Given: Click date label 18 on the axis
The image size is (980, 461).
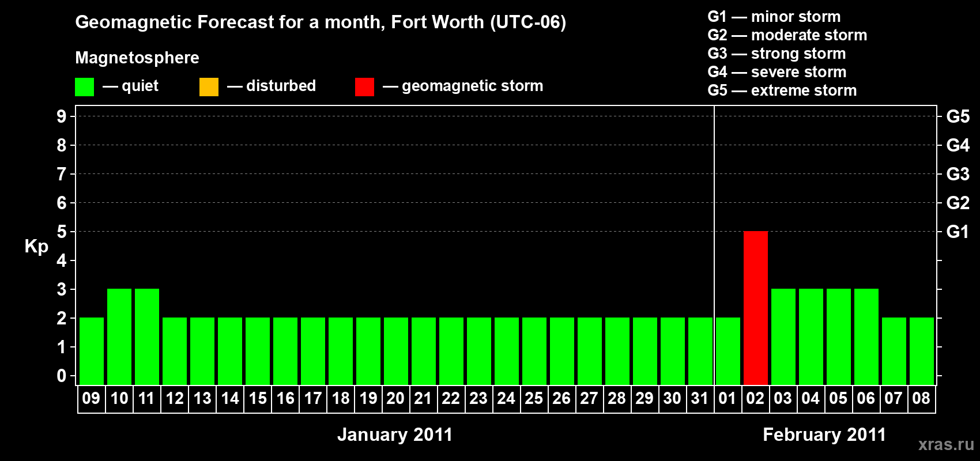Looking at the screenshot, I should (x=341, y=398).
